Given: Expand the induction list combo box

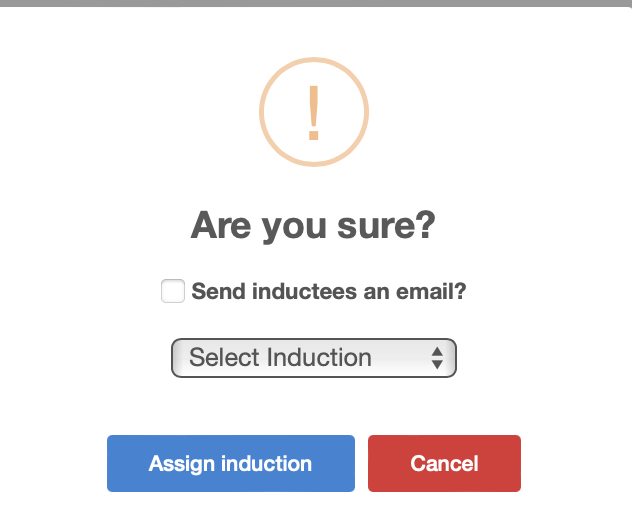Looking at the screenshot, I should 314,358.
